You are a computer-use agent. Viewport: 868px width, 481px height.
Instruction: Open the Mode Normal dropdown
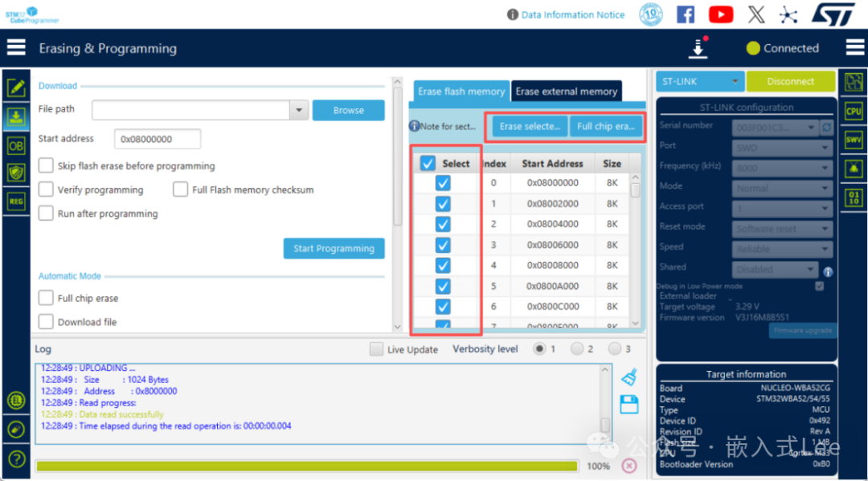(782, 189)
